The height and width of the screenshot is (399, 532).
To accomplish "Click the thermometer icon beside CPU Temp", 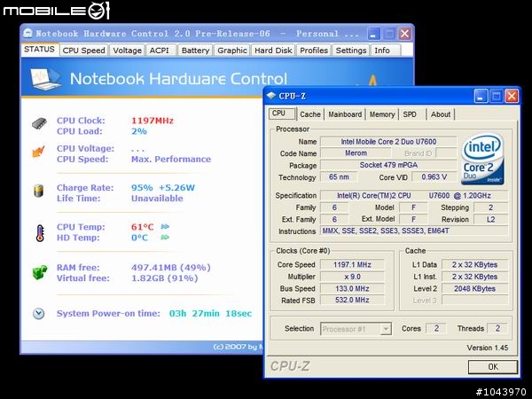I will [40, 233].
